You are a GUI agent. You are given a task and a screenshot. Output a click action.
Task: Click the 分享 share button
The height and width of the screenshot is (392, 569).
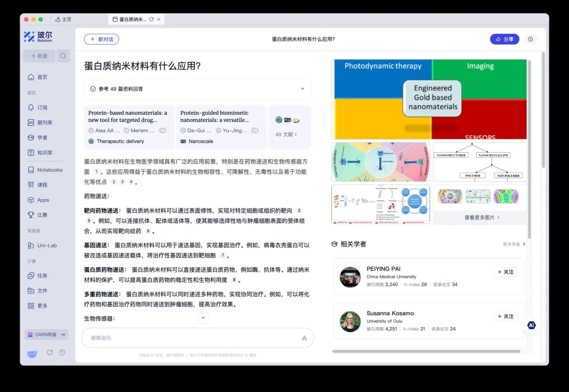(x=504, y=39)
